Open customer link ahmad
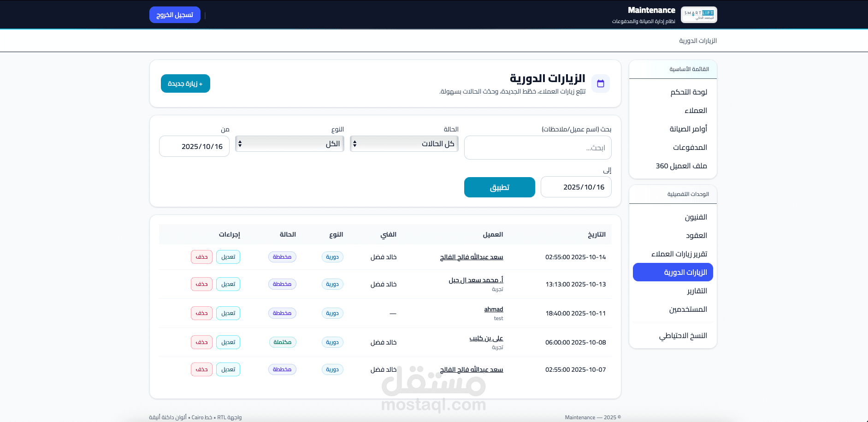 (494, 309)
